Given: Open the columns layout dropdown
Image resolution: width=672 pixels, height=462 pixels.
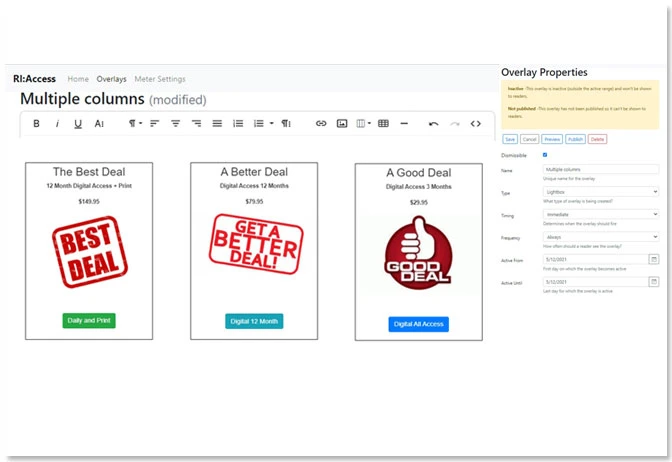Looking at the screenshot, I should (363, 123).
